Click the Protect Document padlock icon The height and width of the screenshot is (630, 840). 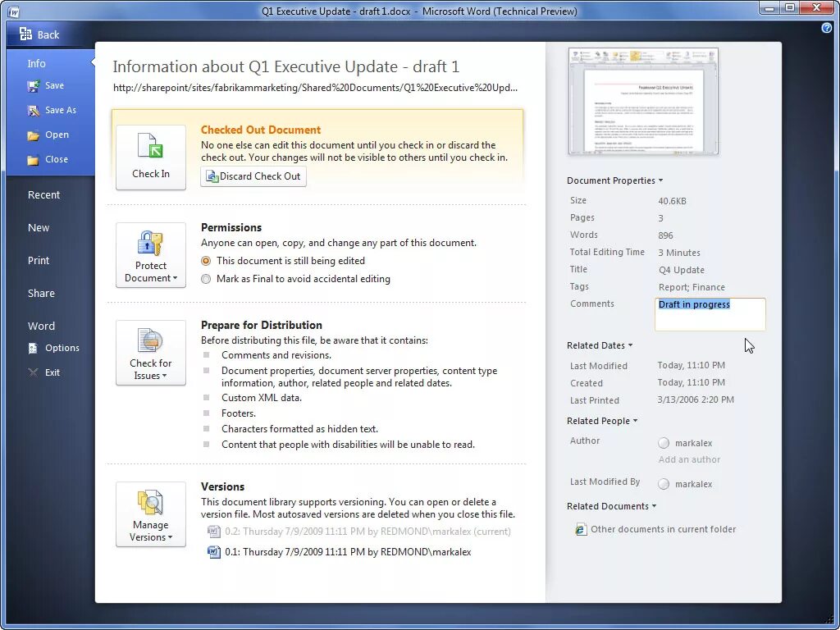151,243
